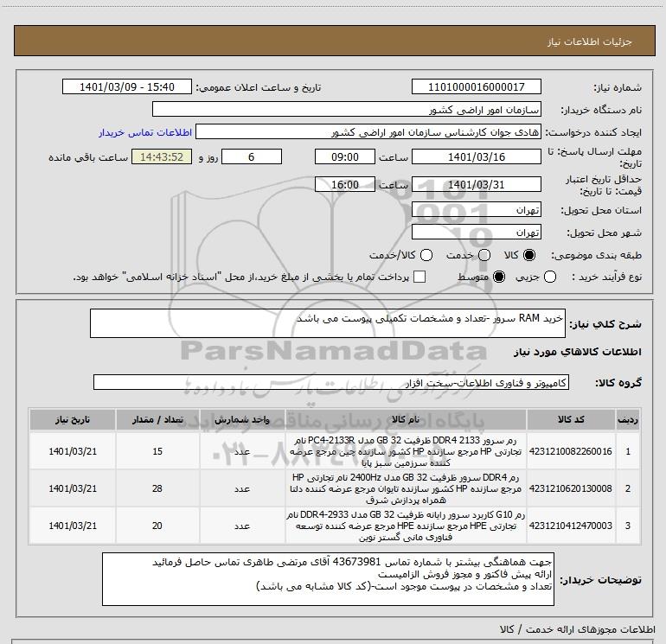Click the delivery city field تهران
This screenshot has height=644, width=666.
(x=476, y=232)
